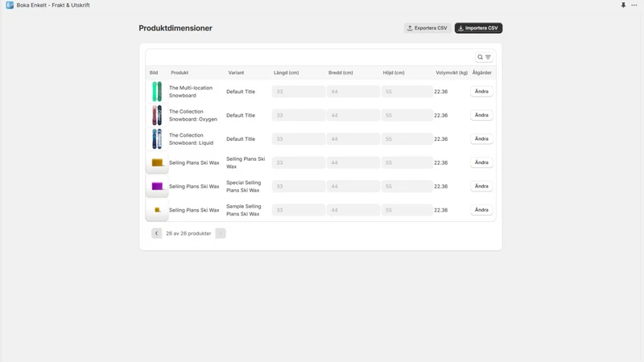
Task: Click Boka Enkelt - Frakt & Utskrift title
Action: [53, 5]
